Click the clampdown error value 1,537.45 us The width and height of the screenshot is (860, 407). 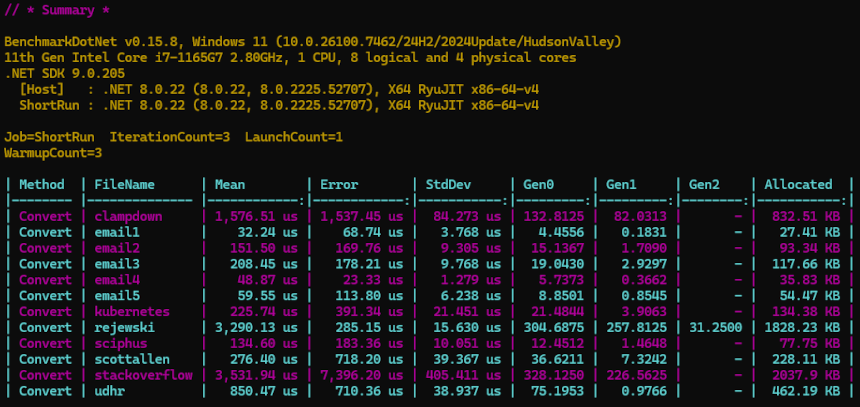(362, 217)
